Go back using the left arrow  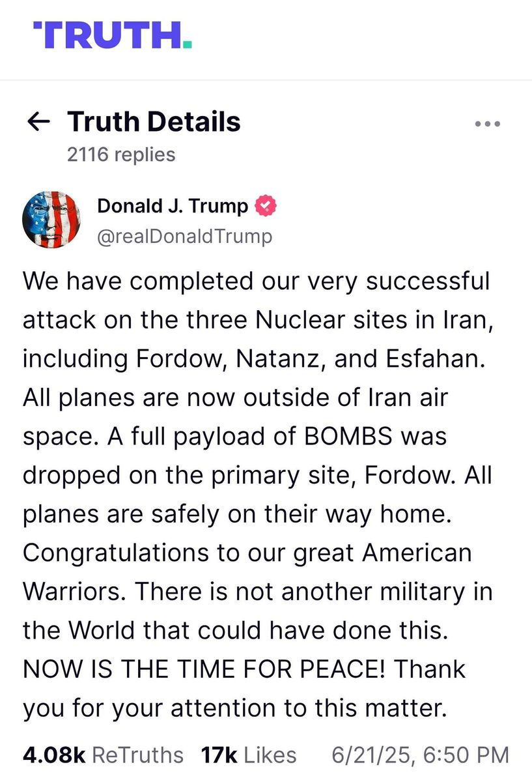tap(38, 122)
